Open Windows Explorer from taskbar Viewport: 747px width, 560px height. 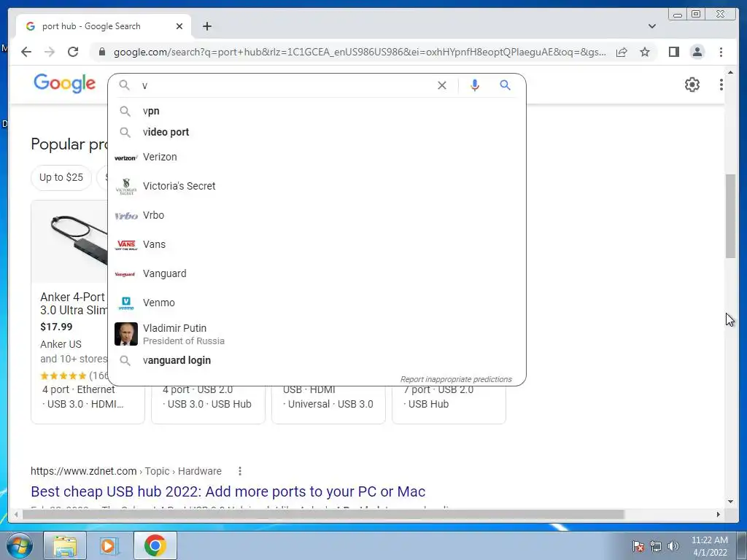[65, 545]
